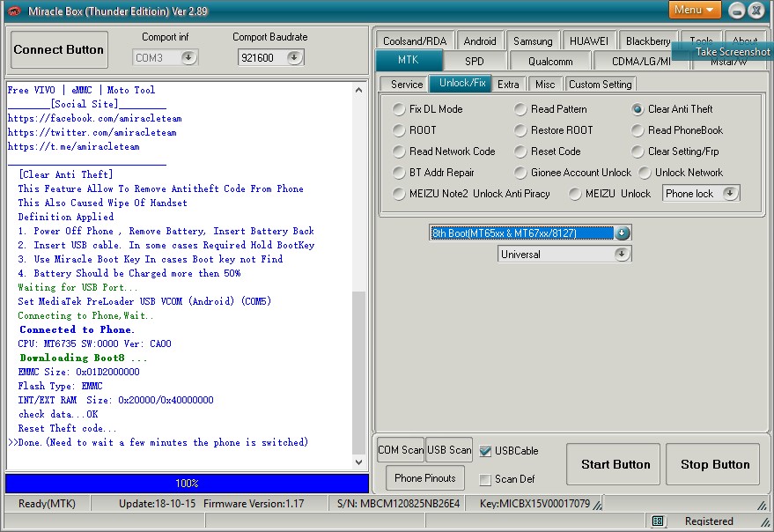The width and height of the screenshot is (774, 532).
Task: Click the facebook.com/amiracleteam link text
Action: [95, 119]
